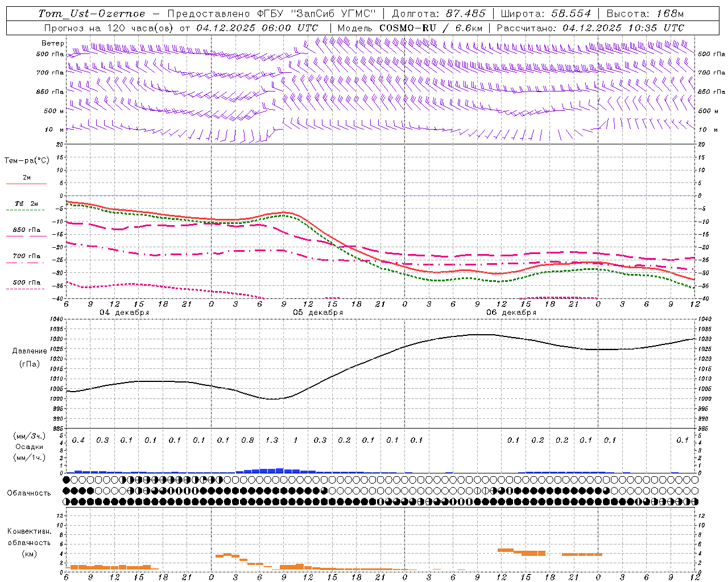
Task: Click the longitude value Долгота: 87.485
Action: (x=439, y=14)
